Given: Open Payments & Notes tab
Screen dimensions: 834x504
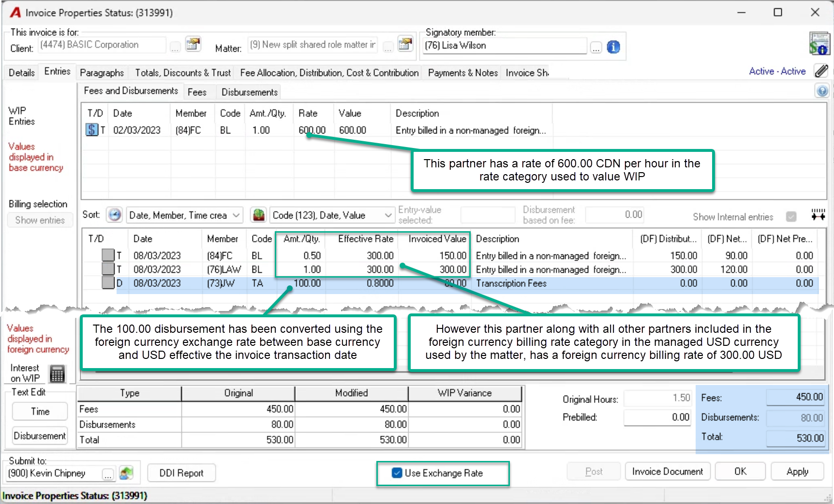Looking at the screenshot, I should [463, 73].
